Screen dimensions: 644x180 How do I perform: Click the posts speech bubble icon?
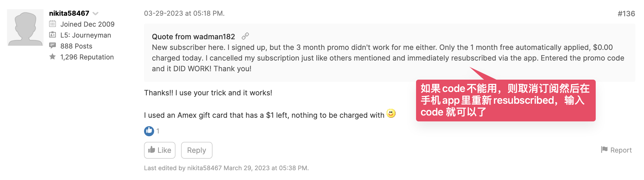[52, 45]
